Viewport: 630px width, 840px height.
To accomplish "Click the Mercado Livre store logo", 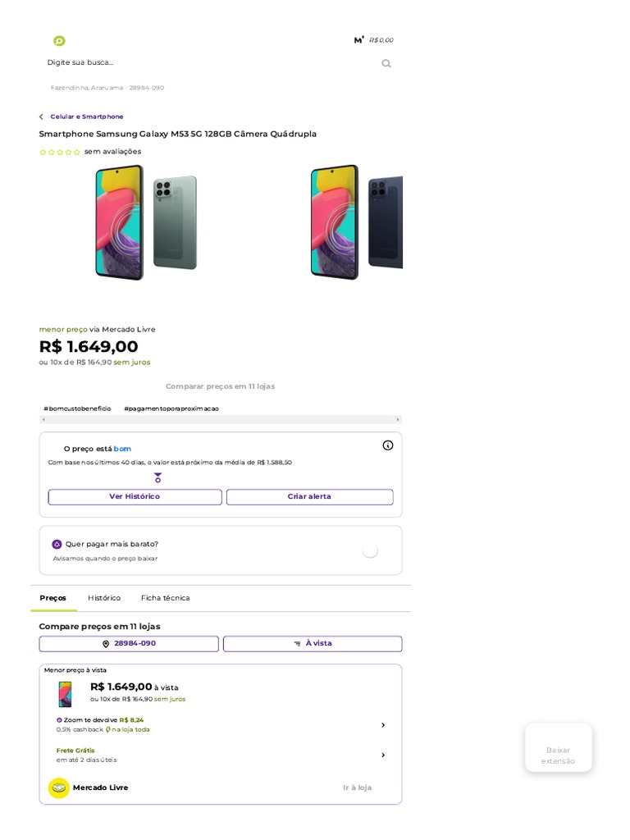I will (58, 787).
